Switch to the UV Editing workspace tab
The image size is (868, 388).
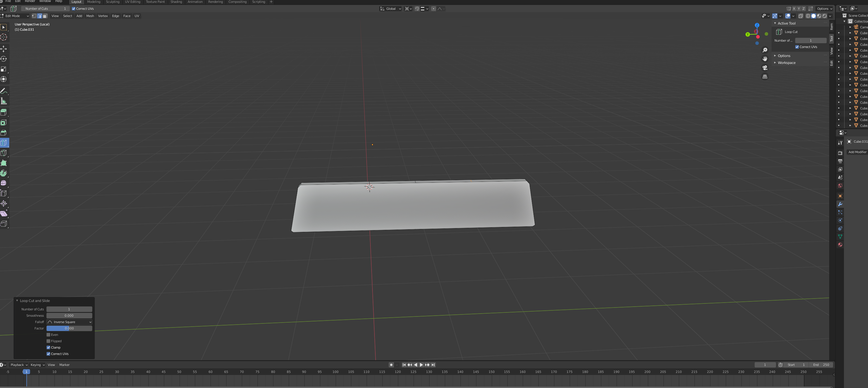pos(132,2)
